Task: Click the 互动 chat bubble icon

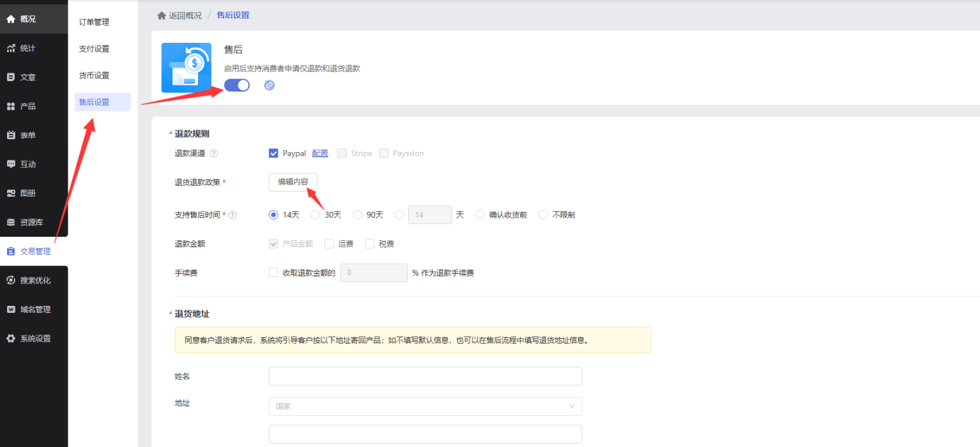Action: [x=11, y=164]
